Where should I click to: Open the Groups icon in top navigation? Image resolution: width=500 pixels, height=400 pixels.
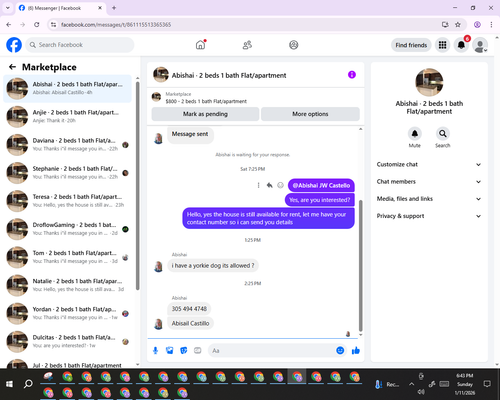294,45
